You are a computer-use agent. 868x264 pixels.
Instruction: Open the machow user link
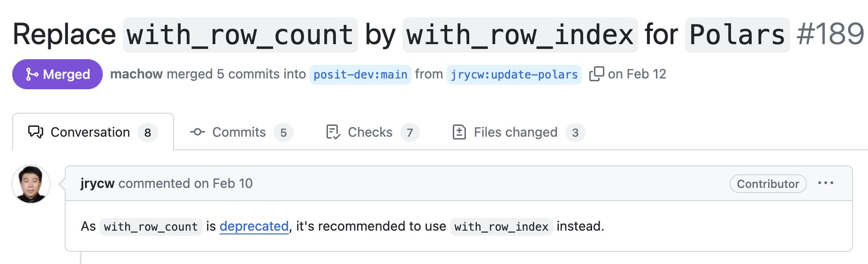[x=136, y=74]
